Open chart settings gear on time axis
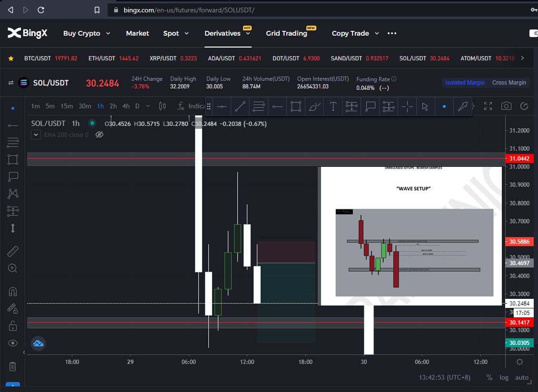The height and width of the screenshot is (392, 538). click(x=519, y=362)
